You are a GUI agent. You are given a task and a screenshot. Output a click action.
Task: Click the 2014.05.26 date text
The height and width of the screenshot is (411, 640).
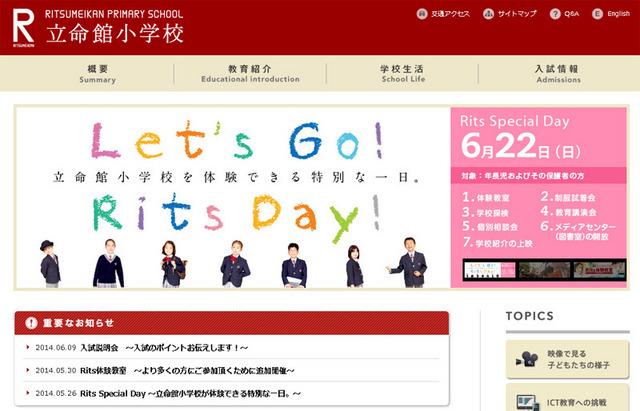pyautogui.click(x=56, y=393)
